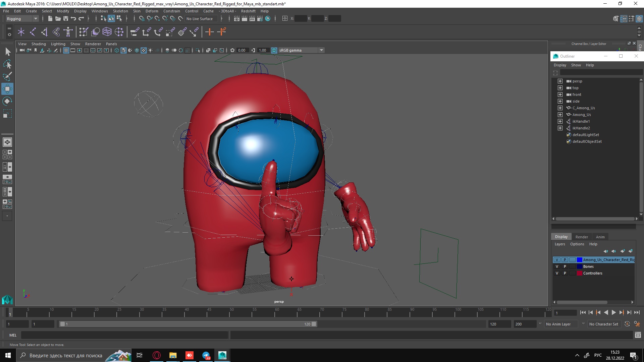Image resolution: width=644 pixels, height=362 pixels.
Task: Toggle textured display checker icon
Action: (144, 51)
